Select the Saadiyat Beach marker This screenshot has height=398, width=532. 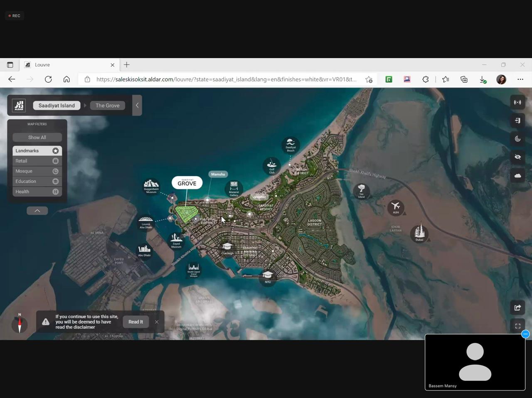point(291,145)
